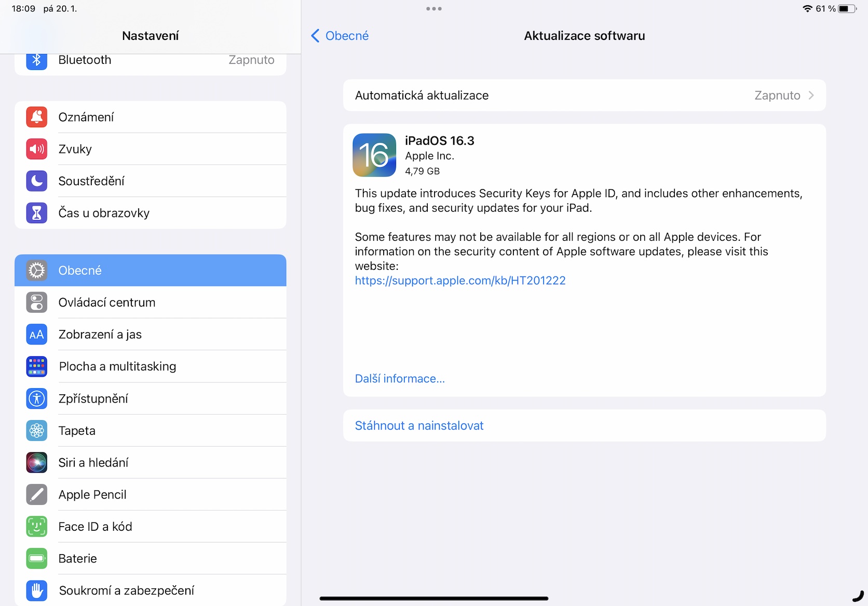Tap the 4,79 GB update size
This screenshot has width=868, height=606.
pyautogui.click(x=422, y=171)
